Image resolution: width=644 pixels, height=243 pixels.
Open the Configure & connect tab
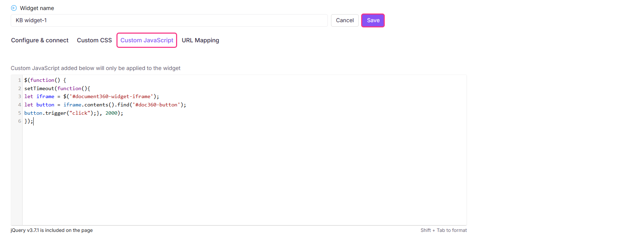point(40,40)
